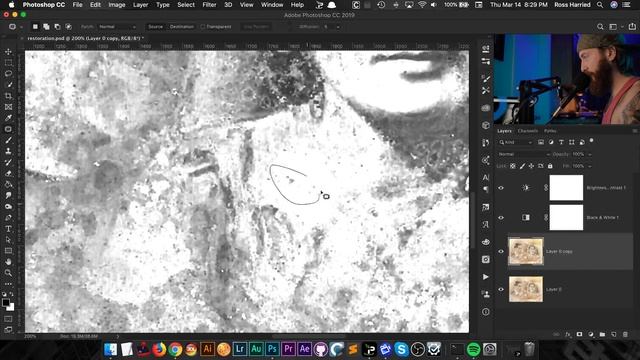Click Intersect with selection icon
The image size is (640, 360).
click(x=68, y=27)
